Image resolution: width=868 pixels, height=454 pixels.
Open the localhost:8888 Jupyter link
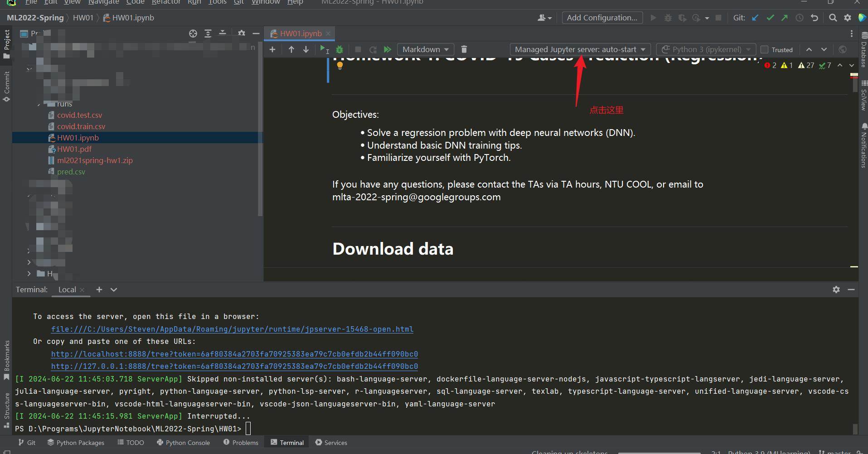tap(234, 354)
